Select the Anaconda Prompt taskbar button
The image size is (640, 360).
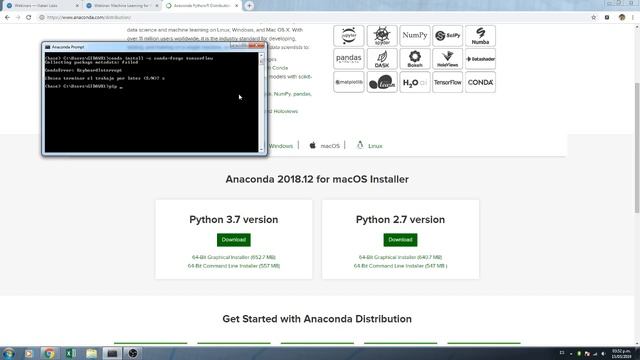coord(112,353)
